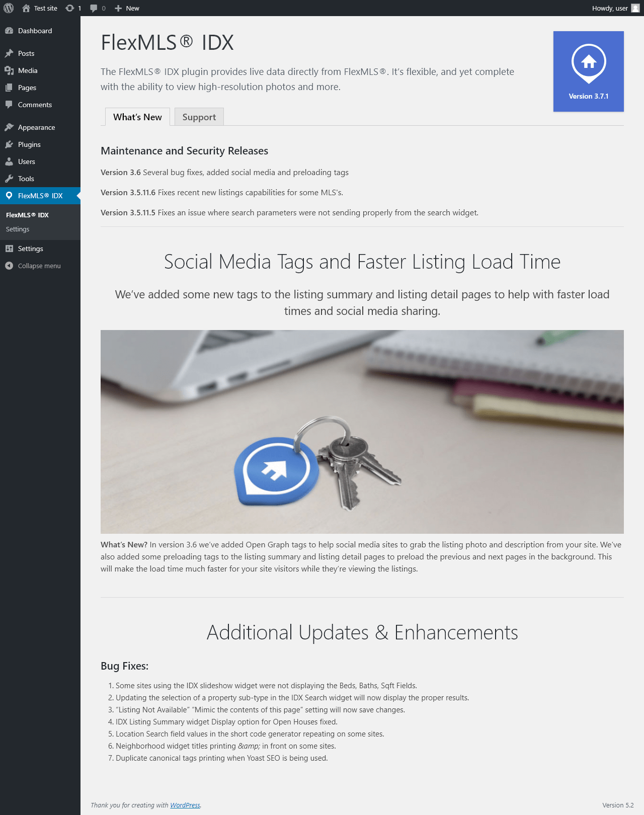Select Pages in sidebar
The width and height of the screenshot is (644, 815).
pyautogui.click(x=40, y=88)
